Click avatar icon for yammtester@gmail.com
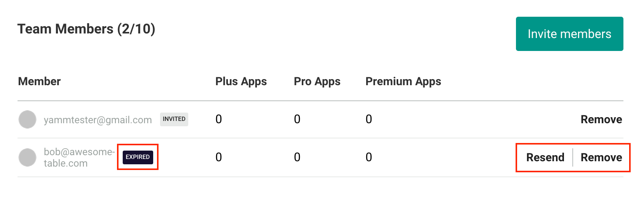 click(x=27, y=119)
